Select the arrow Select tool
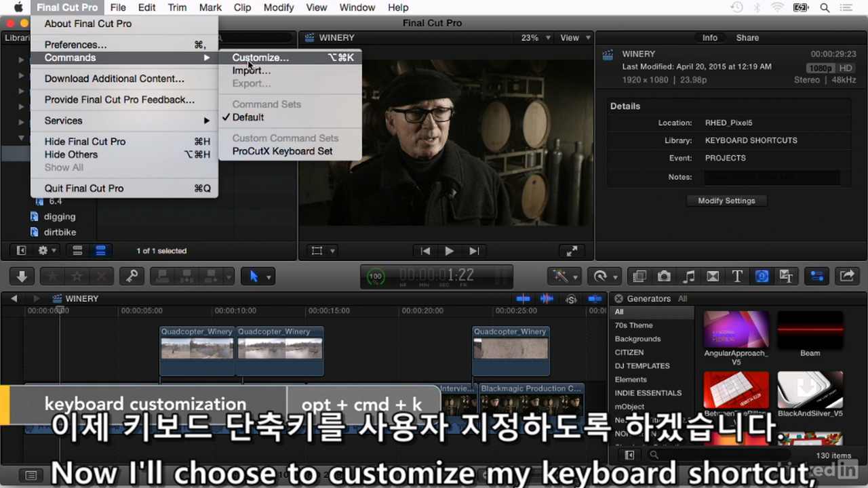The width and height of the screenshot is (868, 488). pos(254,277)
